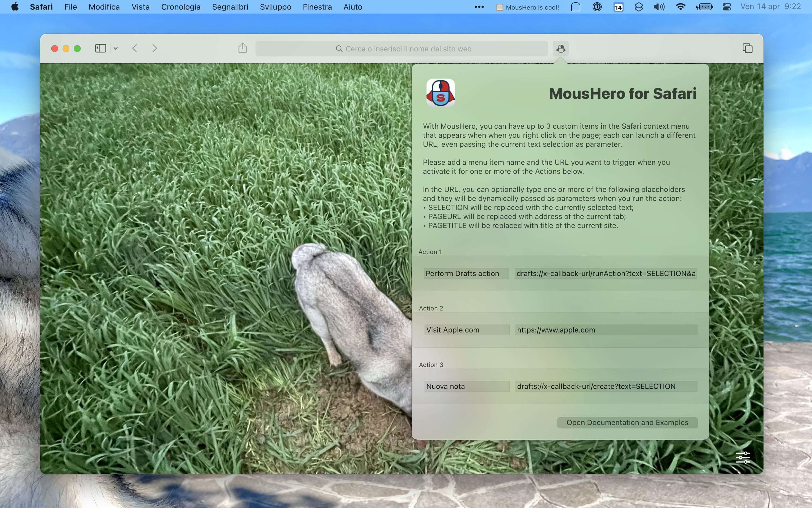The image size is (812, 508).
Task: Edit the 'Nuova nota' name field
Action: click(x=467, y=386)
